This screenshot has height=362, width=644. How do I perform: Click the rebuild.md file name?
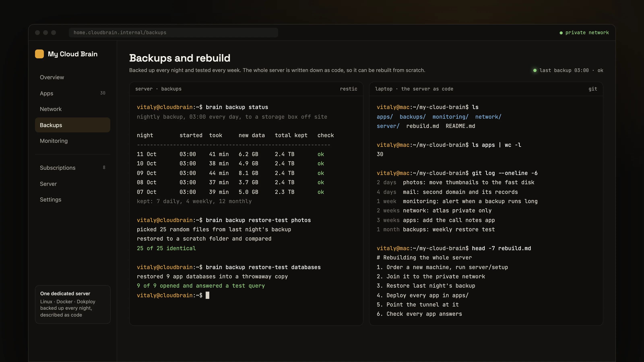tap(422, 126)
